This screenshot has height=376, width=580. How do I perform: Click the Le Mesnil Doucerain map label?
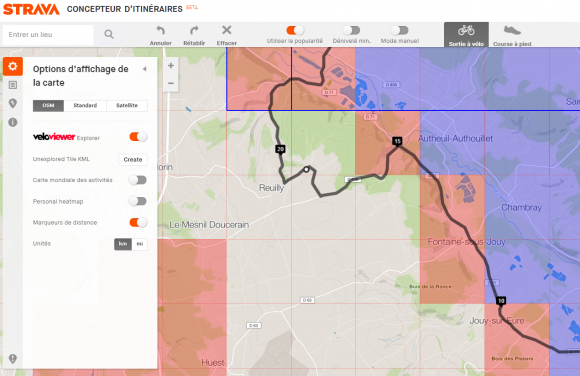[x=209, y=225]
